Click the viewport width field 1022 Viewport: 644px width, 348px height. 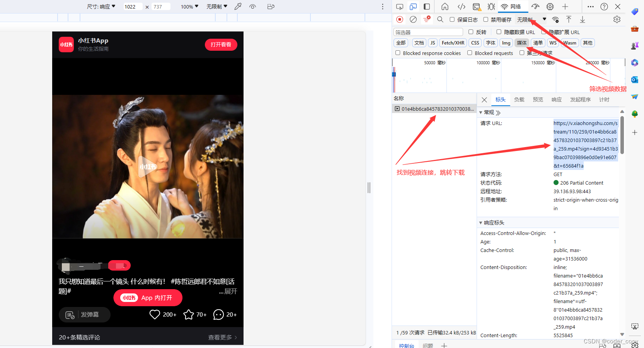tap(132, 7)
